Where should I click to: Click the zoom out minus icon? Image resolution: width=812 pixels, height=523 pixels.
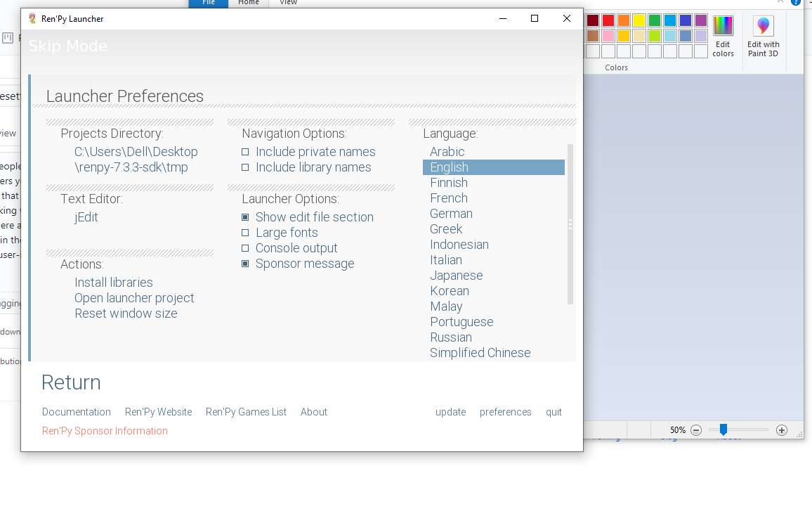click(695, 430)
